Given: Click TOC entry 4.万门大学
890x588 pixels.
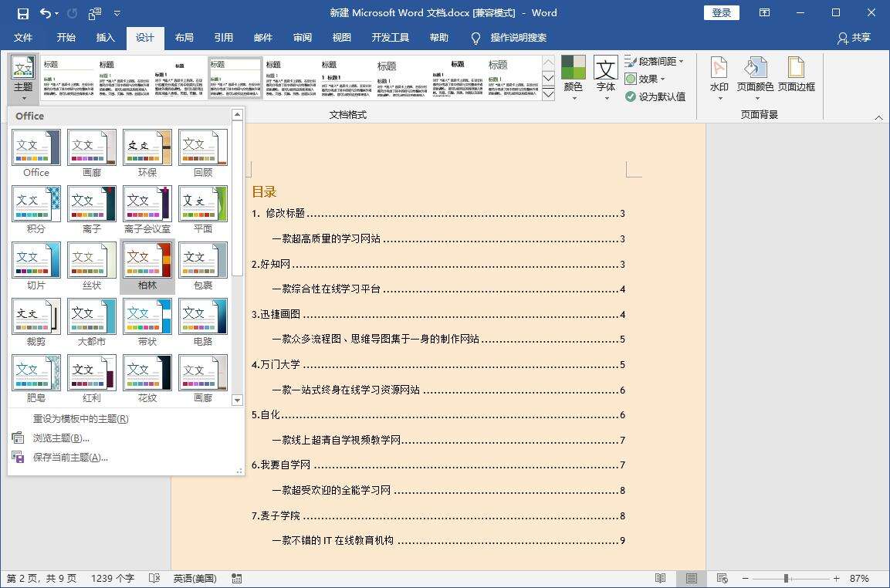Looking at the screenshot, I should [x=438, y=364].
